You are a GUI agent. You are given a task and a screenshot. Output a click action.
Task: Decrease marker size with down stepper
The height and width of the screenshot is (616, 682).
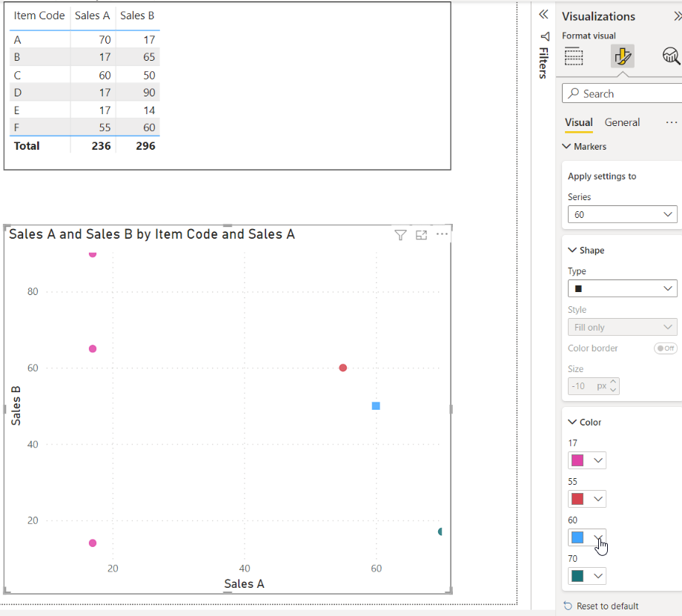pyautogui.click(x=613, y=390)
